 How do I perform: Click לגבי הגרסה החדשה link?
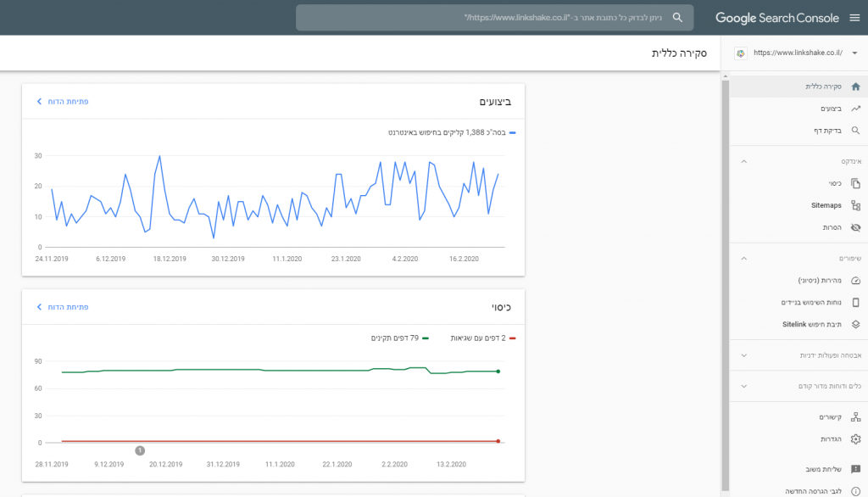coord(798,491)
